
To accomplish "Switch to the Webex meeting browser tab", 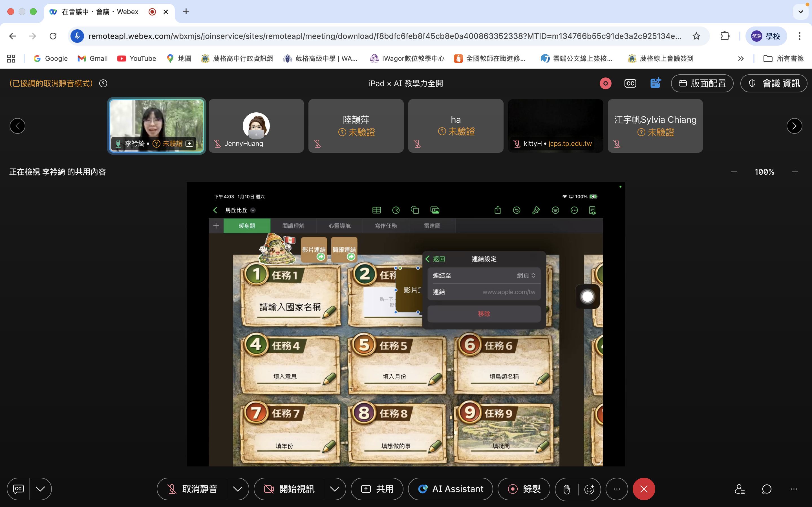I will pos(101,12).
